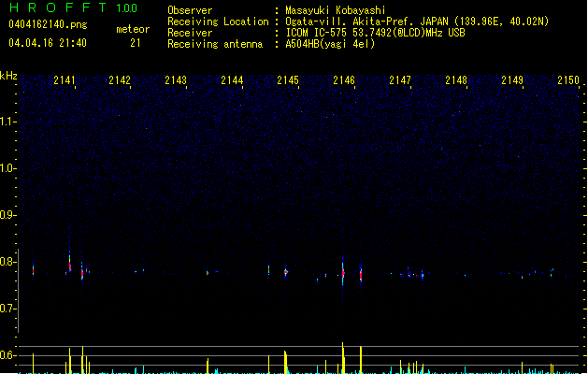Click the 0.9 kHz frequency axis label

7,215
